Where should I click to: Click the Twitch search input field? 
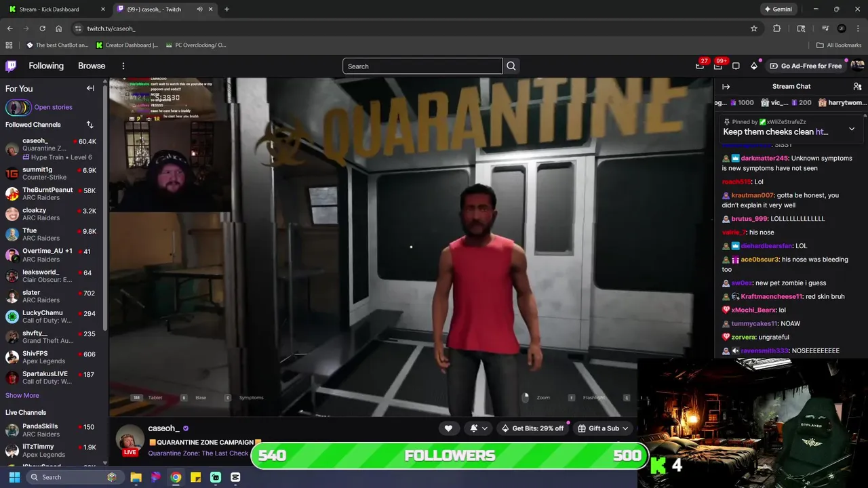coord(422,66)
